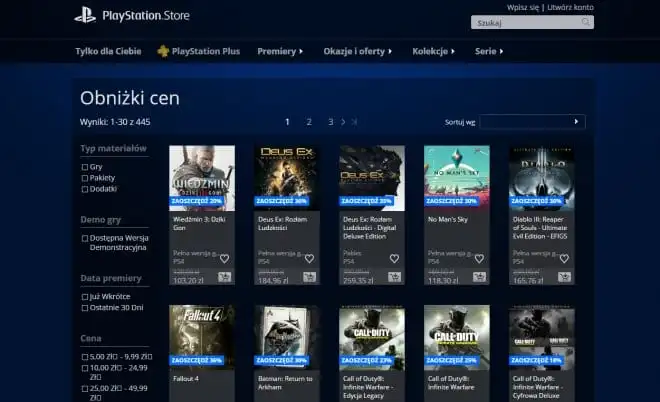This screenshot has height=402, width=660.
Task: Click the search magnifier icon
Action: tap(585, 22)
